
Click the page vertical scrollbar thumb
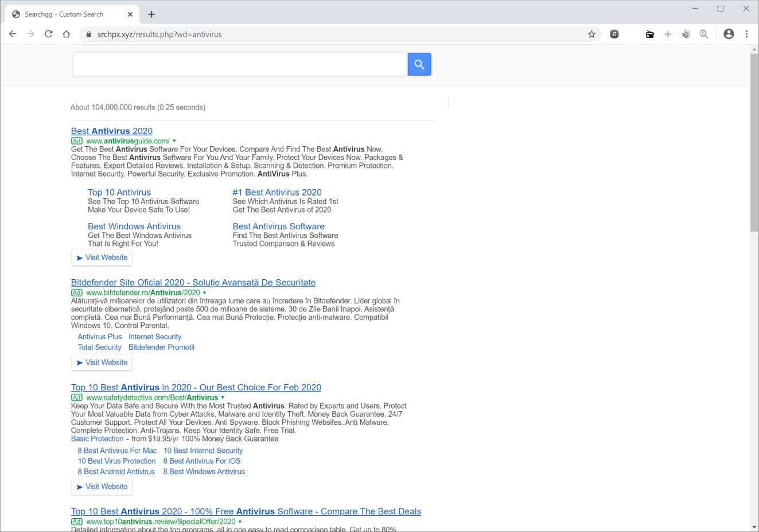pyautogui.click(x=754, y=143)
